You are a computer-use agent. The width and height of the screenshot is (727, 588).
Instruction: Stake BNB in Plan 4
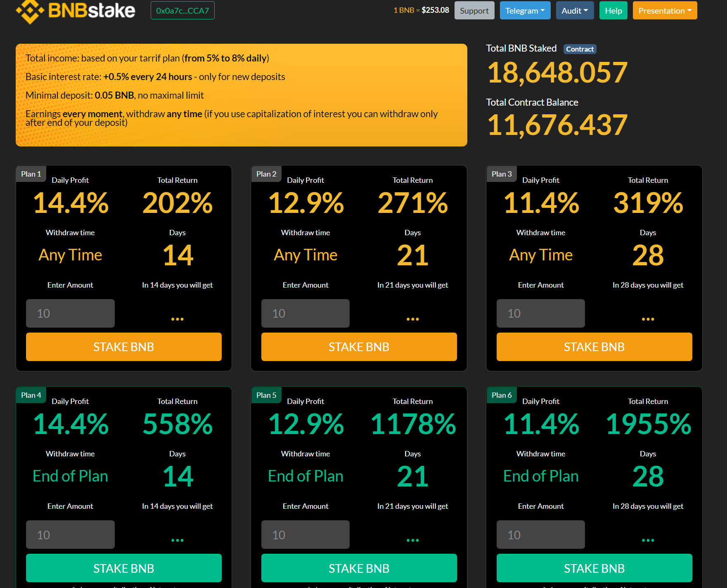[x=124, y=568]
